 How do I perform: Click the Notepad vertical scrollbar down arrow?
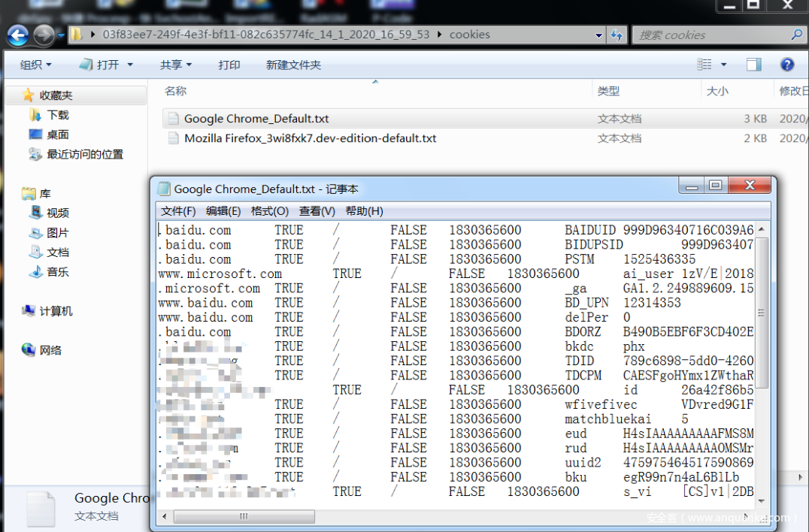click(762, 501)
